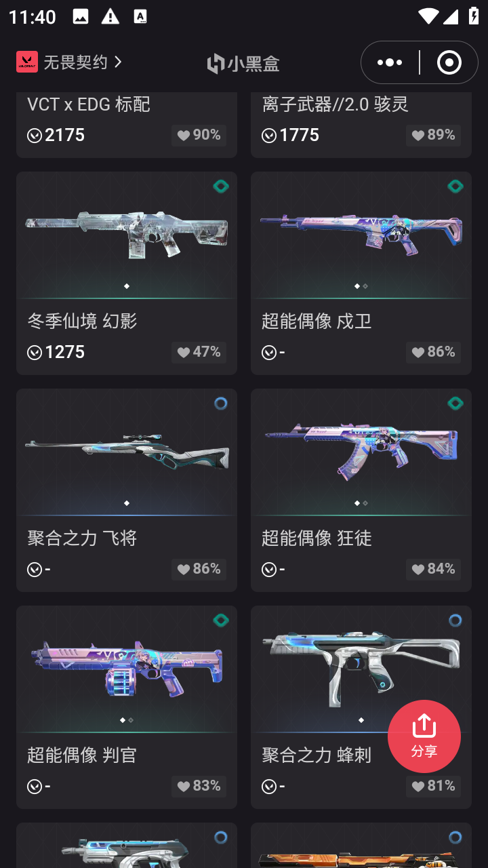Toggle heart rating on 超能偶像 戍卫
Screen dimensions: 488x868
coord(433,352)
